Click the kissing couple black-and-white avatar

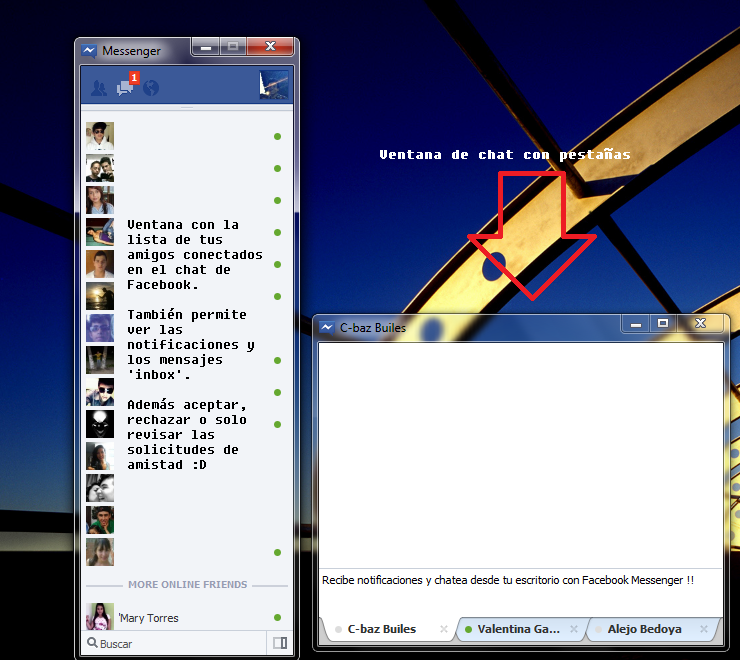point(100,488)
